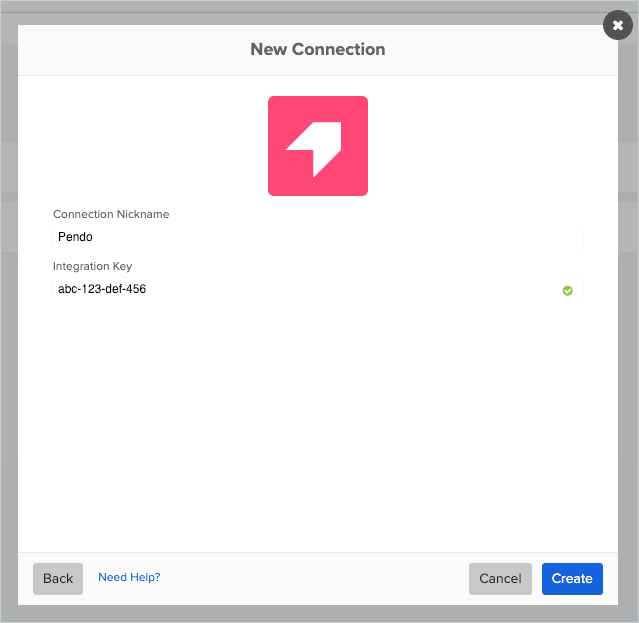Click the New Connection title
Viewport: 639px width, 623px height.
pyautogui.click(x=318, y=49)
